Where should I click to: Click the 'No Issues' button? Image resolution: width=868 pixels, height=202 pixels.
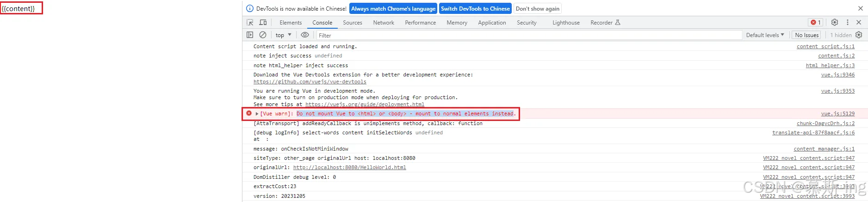[807, 35]
